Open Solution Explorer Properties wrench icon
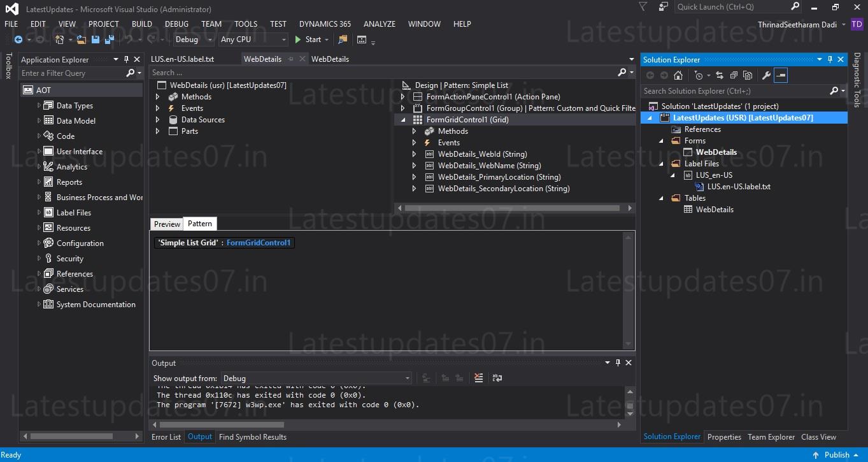868x462 pixels. point(767,75)
